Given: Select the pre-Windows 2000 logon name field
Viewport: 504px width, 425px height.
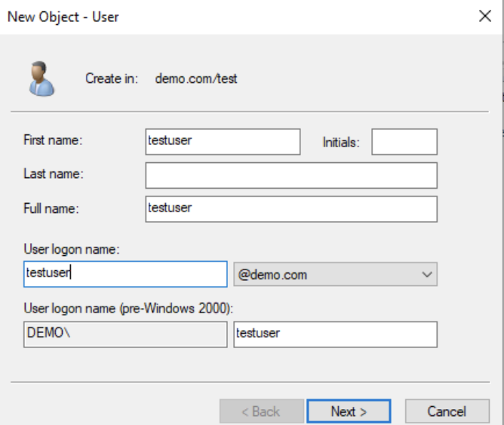Looking at the screenshot, I should [x=335, y=334].
